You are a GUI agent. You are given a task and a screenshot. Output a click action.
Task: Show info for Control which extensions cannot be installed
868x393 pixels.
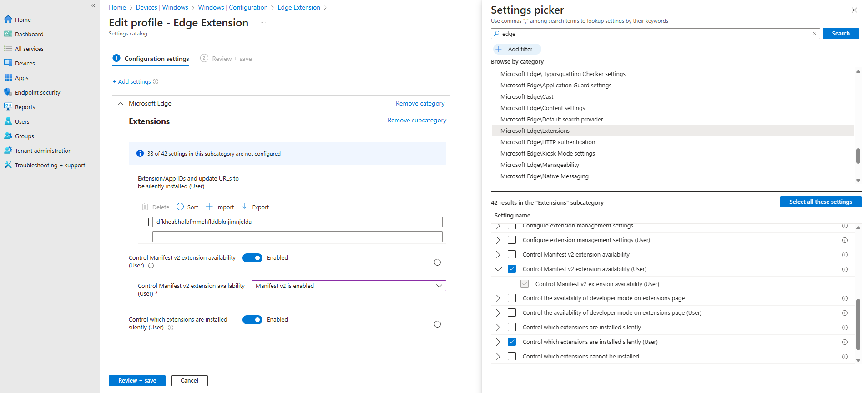(x=845, y=357)
